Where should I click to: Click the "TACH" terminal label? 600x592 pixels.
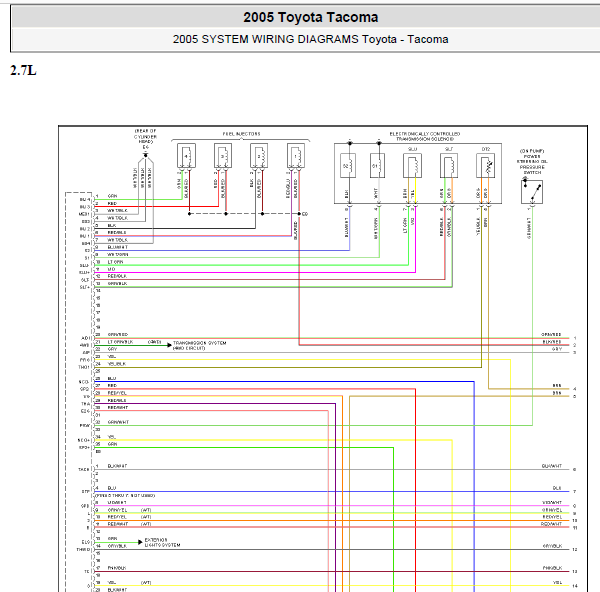(x=84, y=470)
